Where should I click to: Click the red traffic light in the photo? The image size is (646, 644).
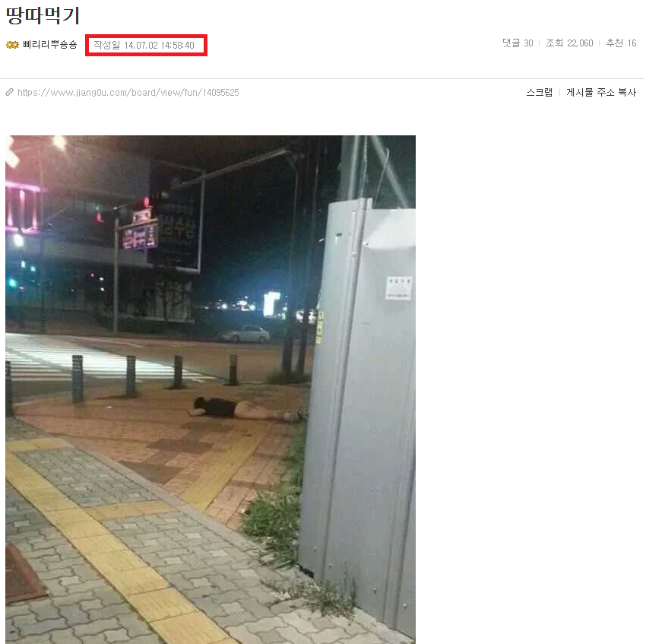146,202
